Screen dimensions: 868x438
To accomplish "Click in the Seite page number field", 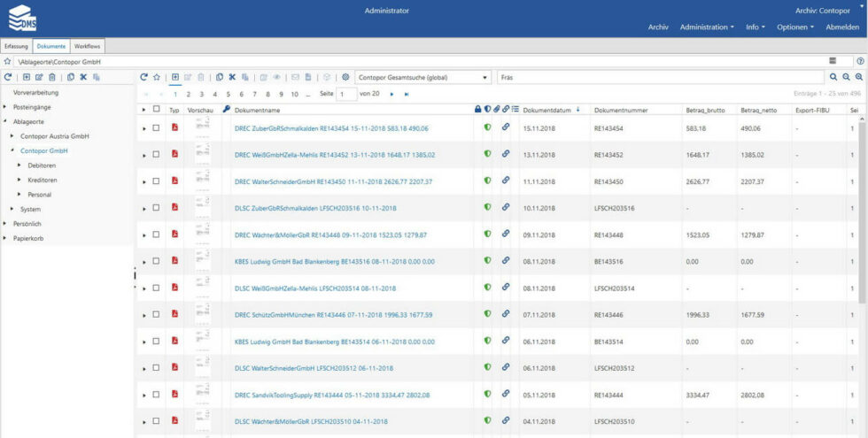I will tap(345, 94).
